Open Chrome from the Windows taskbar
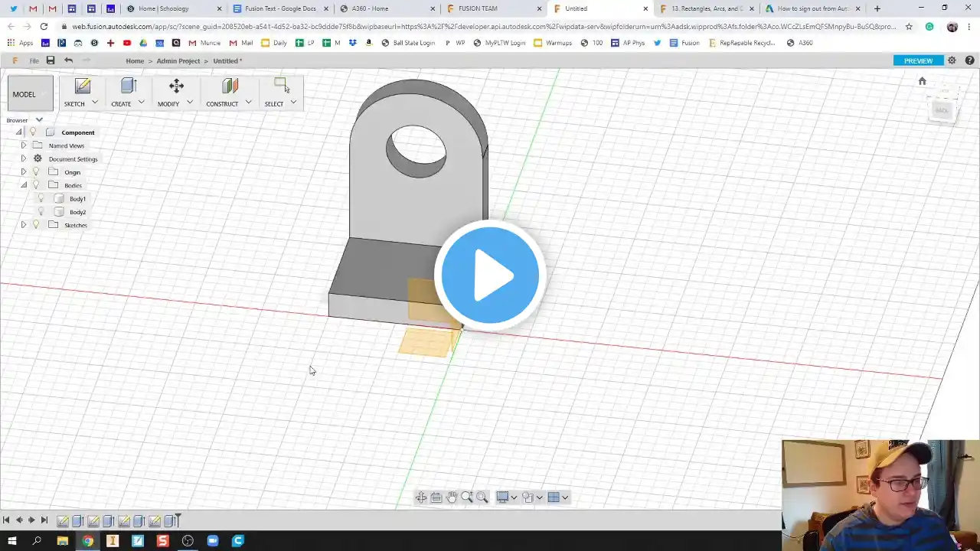980x551 pixels. pyautogui.click(x=87, y=541)
